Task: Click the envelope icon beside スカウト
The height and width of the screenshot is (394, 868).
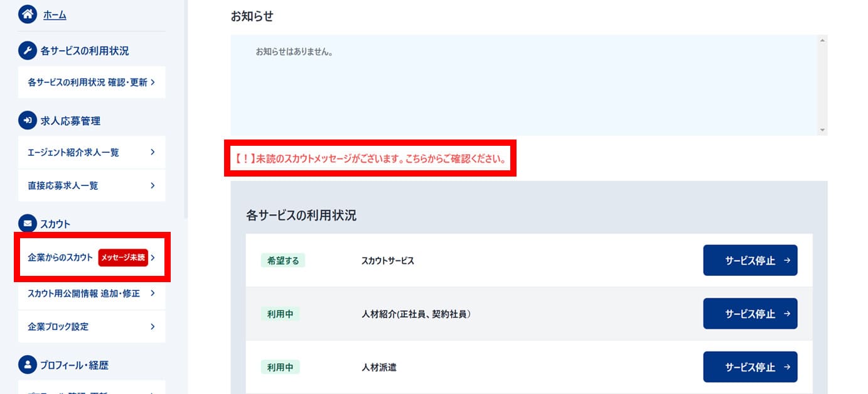Action: pyautogui.click(x=28, y=223)
